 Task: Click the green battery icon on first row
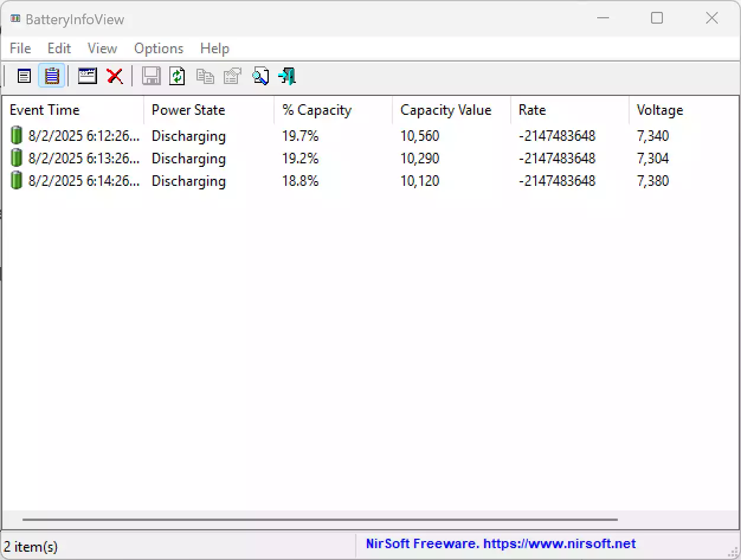[x=16, y=135]
